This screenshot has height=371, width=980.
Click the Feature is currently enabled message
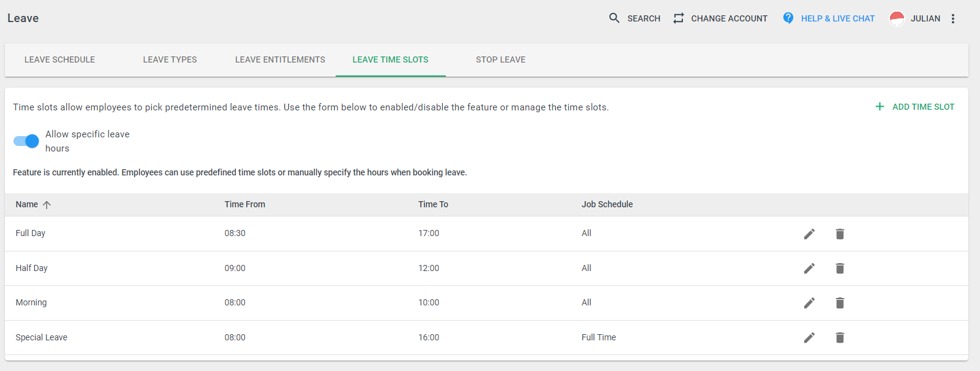coord(240,172)
